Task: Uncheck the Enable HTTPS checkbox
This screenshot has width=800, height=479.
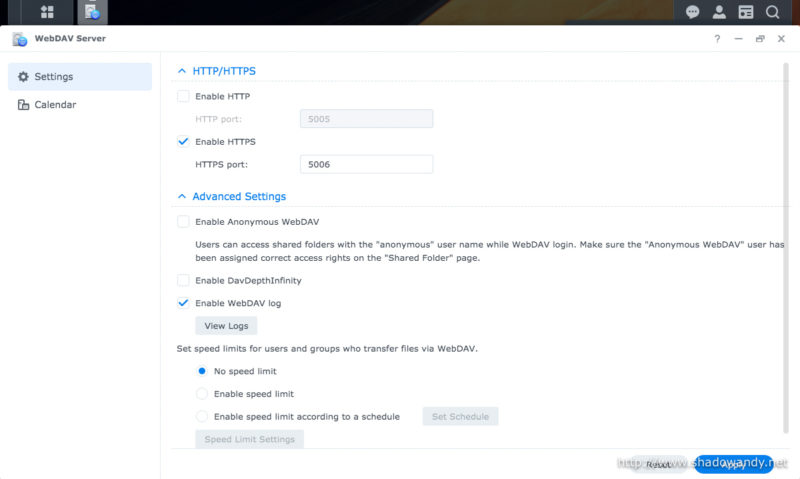Action: pyautogui.click(x=183, y=142)
